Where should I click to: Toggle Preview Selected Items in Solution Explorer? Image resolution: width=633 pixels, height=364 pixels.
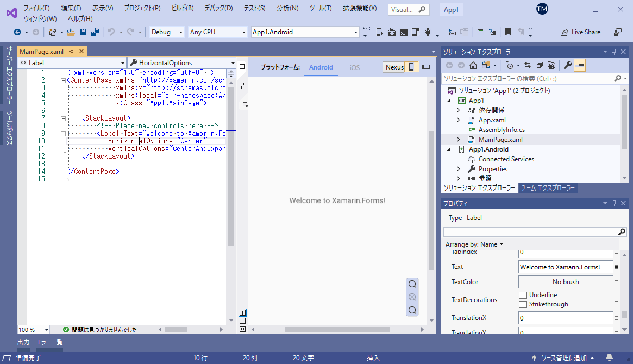click(x=580, y=65)
